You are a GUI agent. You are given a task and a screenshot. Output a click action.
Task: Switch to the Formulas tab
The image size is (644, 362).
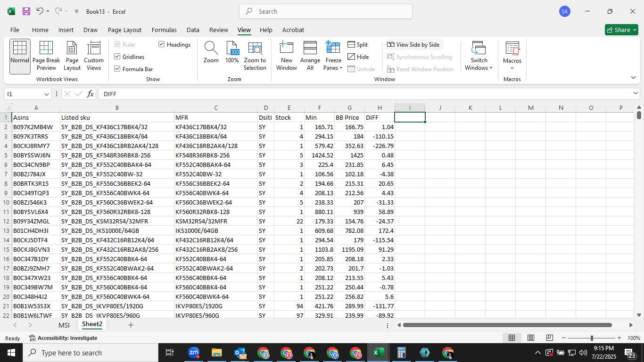coord(164,30)
